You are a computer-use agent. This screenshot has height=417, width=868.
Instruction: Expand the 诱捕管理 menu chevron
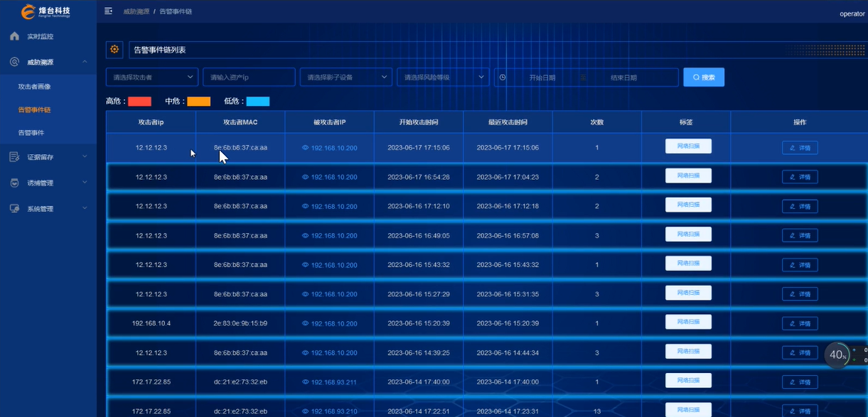[x=85, y=183]
